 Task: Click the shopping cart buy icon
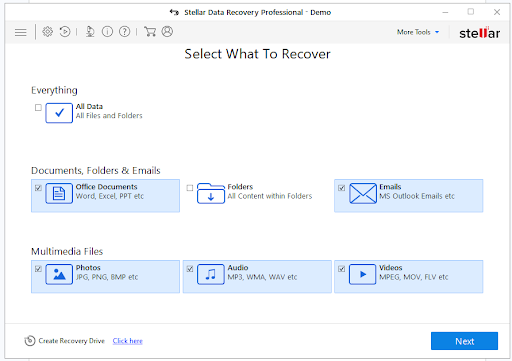tap(150, 32)
